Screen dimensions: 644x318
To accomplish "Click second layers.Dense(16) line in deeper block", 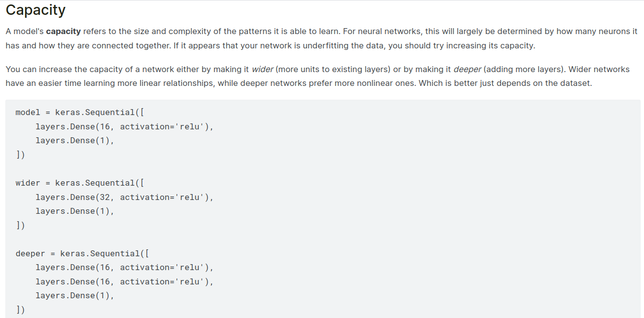I will [125, 282].
